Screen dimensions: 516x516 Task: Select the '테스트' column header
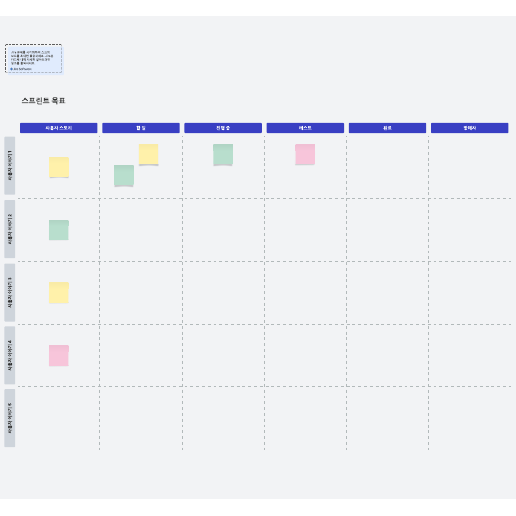click(305, 128)
